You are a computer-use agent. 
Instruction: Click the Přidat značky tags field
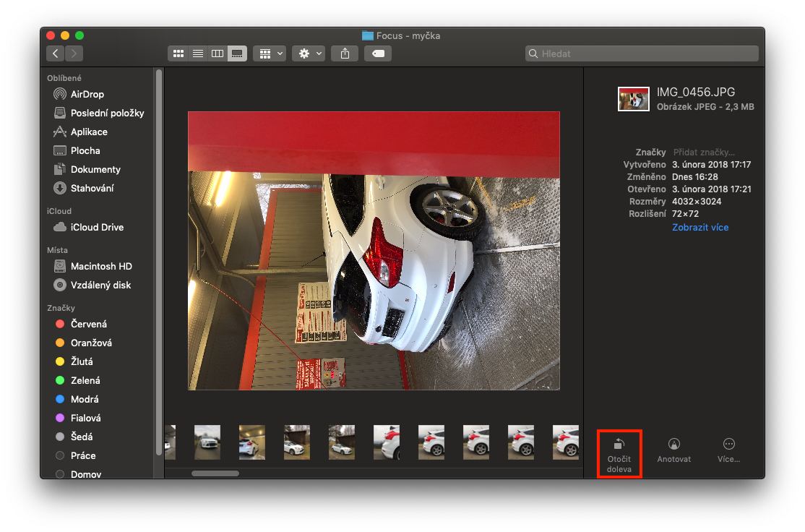click(x=704, y=153)
